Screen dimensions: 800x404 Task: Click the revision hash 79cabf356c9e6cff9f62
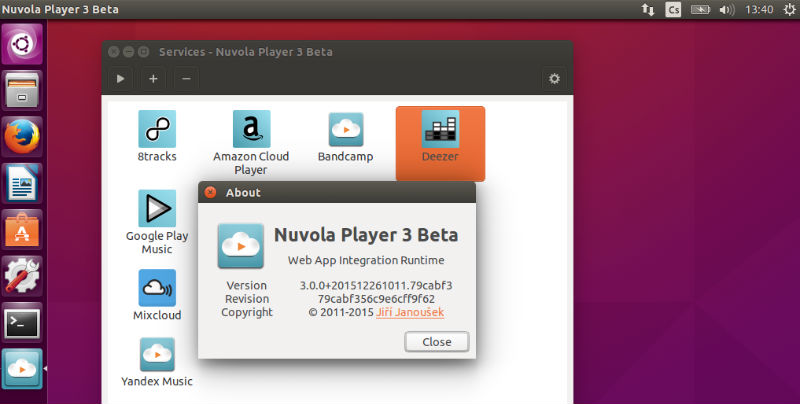coord(376,298)
